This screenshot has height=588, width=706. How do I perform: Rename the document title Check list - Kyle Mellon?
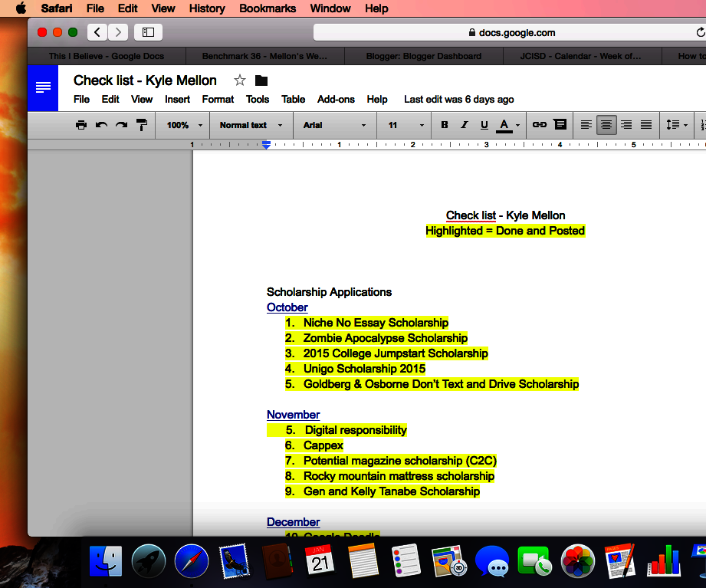pyautogui.click(x=145, y=80)
